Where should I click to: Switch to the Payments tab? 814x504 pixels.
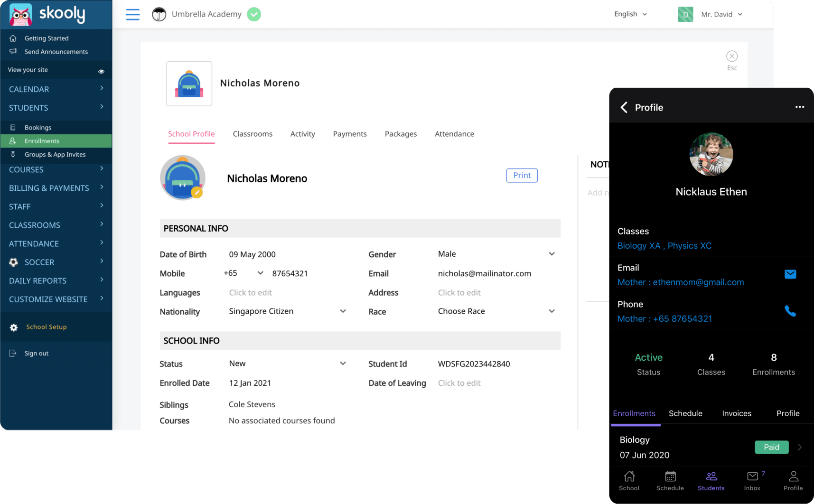point(349,134)
